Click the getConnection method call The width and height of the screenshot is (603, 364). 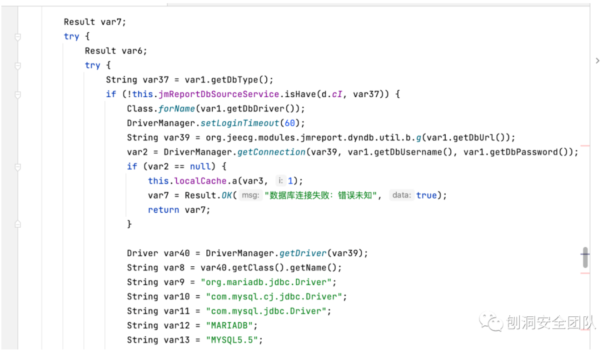point(271,152)
